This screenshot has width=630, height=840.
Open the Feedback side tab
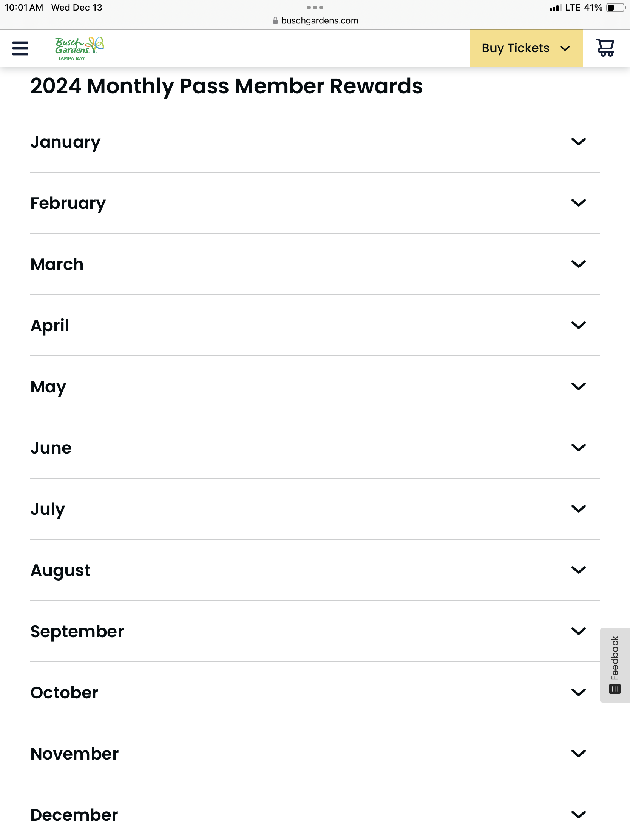tap(615, 664)
